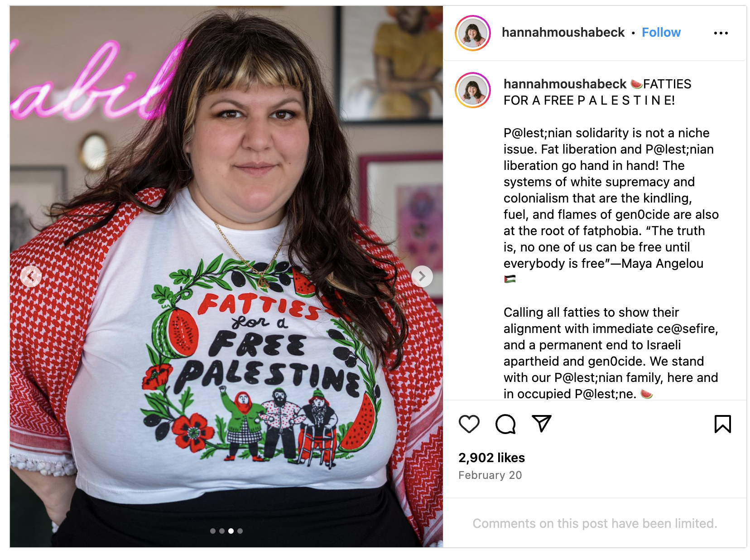Follow hannahmoushabeck
This screenshot has width=750, height=560.
point(661,33)
